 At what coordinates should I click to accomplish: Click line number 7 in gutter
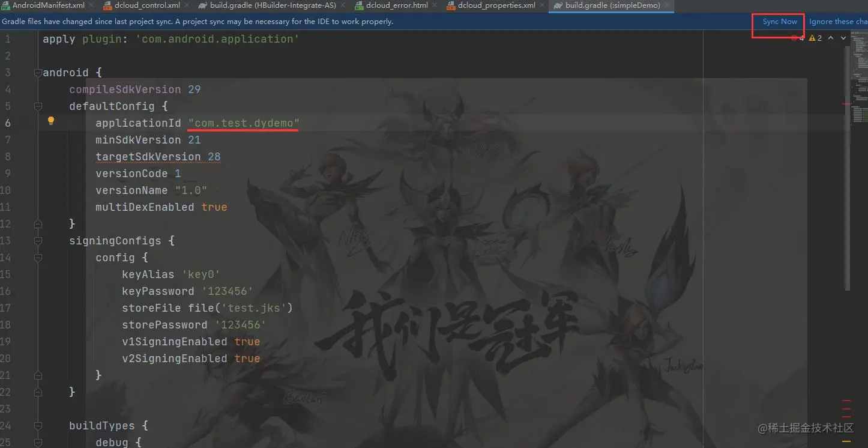click(x=8, y=140)
